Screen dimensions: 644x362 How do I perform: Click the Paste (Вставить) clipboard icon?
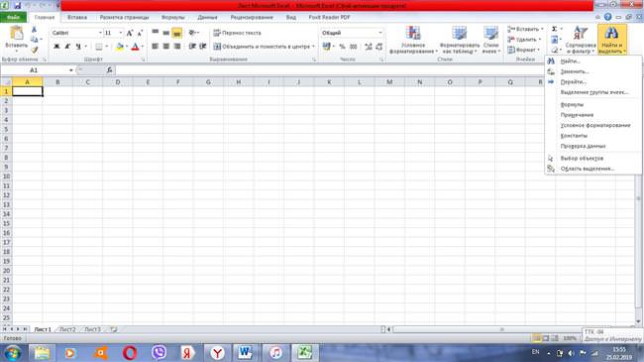coord(17,34)
